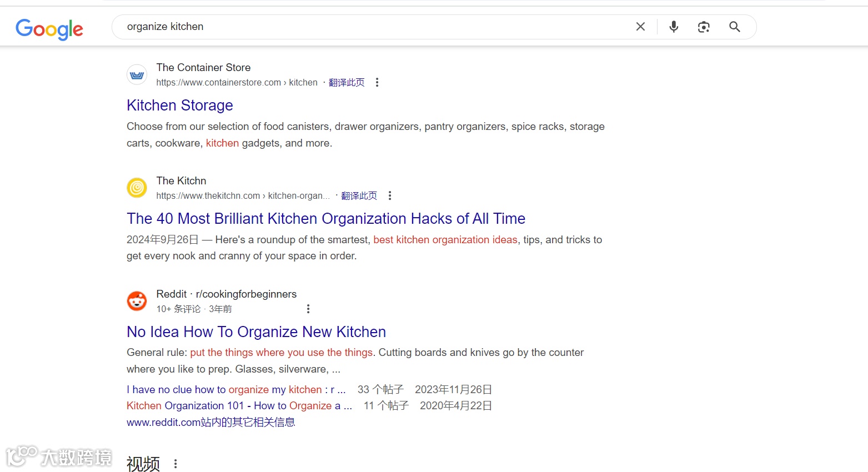Viewport: 868px width, 472px height.
Task: Open more results from www.reddit.com
Action: pos(211,423)
